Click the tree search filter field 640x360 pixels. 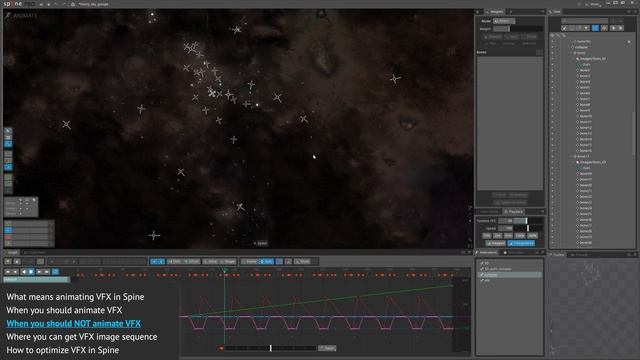click(x=585, y=20)
